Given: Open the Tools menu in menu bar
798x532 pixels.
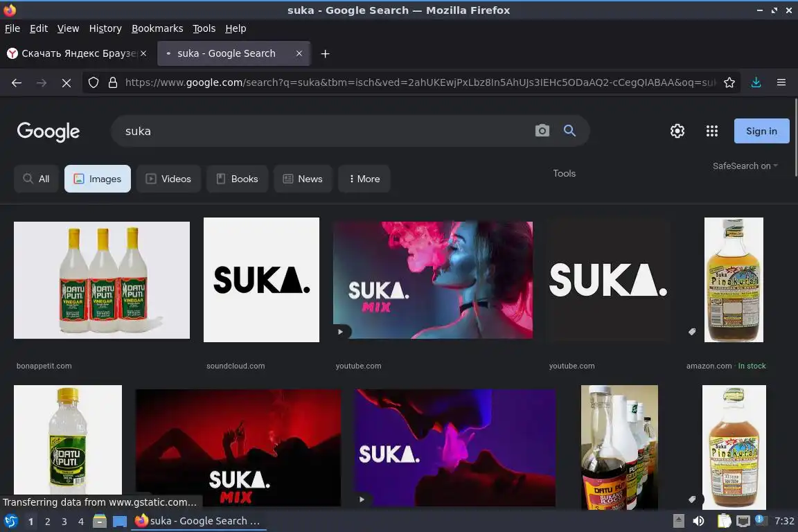Looking at the screenshot, I should pyautogui.click(x=204, y=28).
